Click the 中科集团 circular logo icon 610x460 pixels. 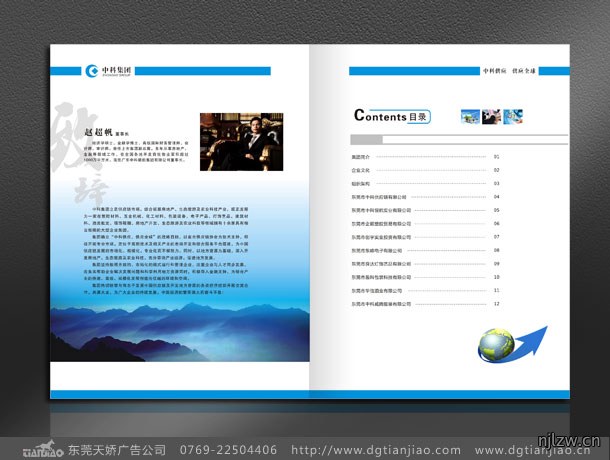[x=92, y=71]
